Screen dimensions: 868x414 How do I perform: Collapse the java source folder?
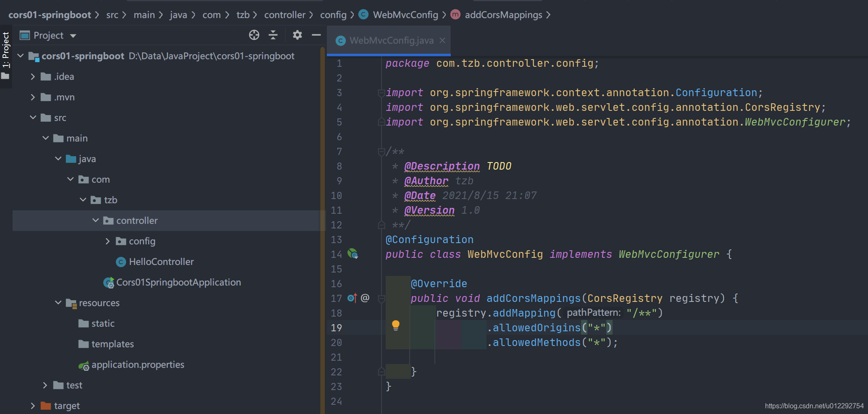click(58, 159)
